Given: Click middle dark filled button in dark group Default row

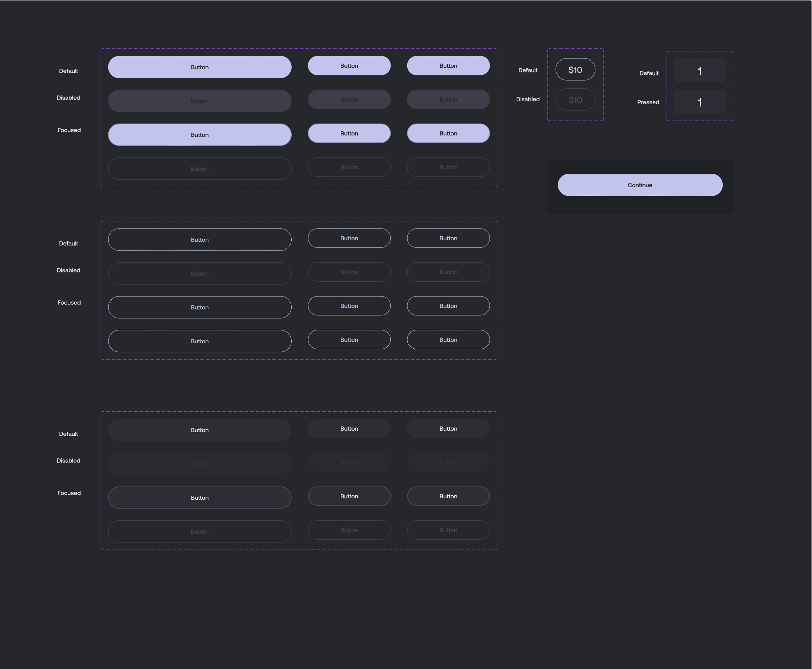Looking at the screenshot, I should (349, 429).
